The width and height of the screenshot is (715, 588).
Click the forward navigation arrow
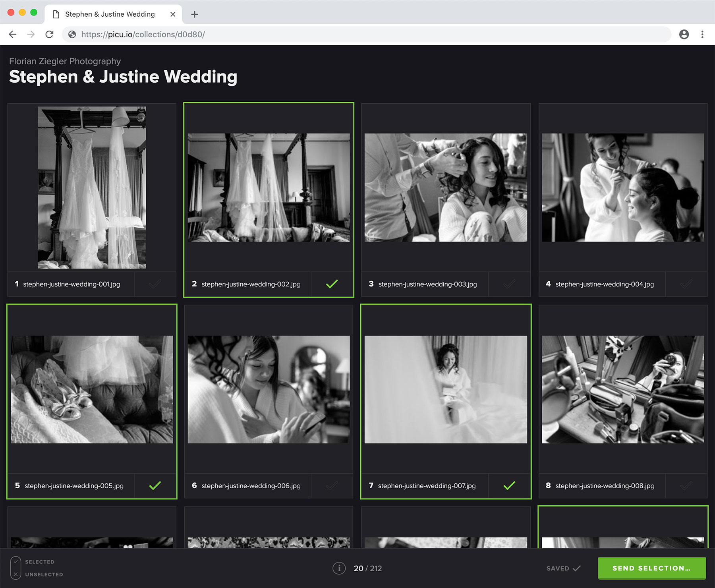pos(31,35)
